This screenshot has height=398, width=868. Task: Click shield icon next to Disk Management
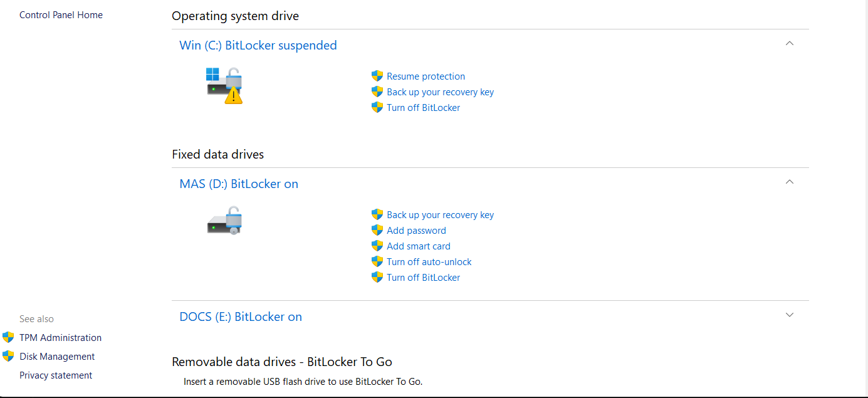[8, 356]
